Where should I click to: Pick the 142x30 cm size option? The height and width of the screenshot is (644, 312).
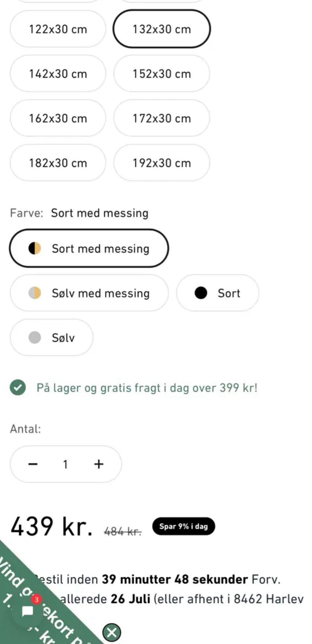[58, 74]
